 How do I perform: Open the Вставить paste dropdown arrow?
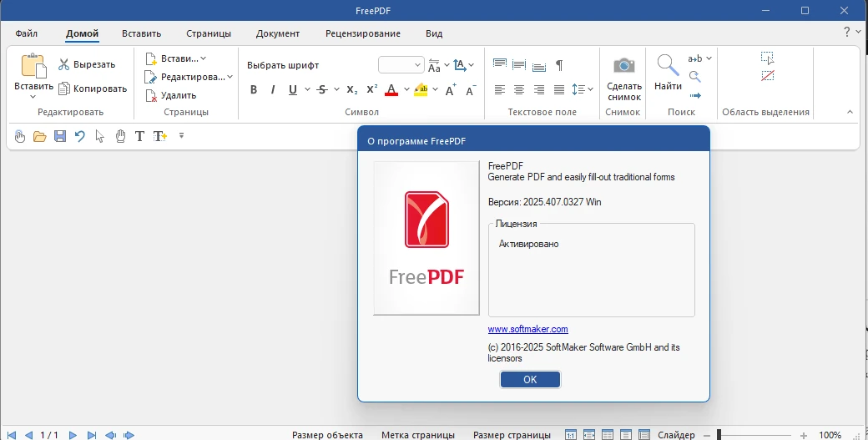(33, 97)
